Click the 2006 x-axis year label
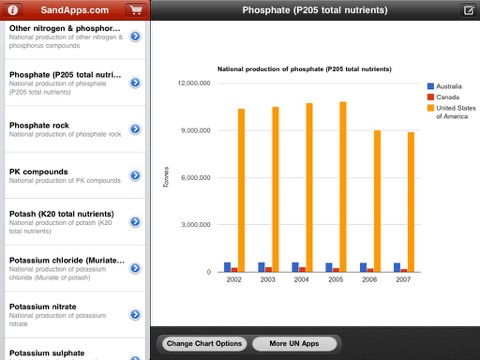 (369, 279)
